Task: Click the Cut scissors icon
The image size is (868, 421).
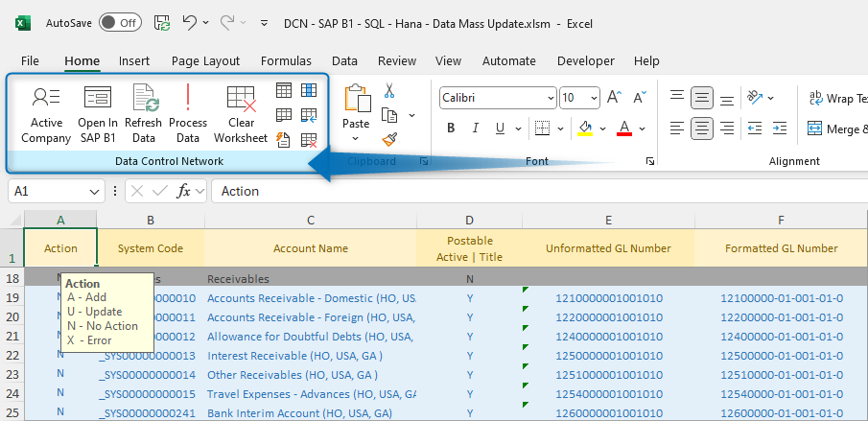Action: pos(389,91)
